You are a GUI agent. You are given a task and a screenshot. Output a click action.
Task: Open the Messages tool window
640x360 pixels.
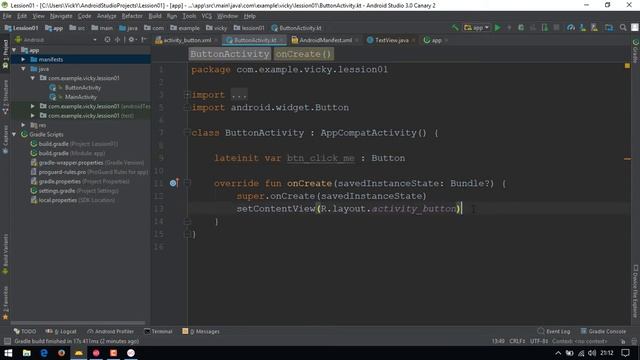pyautogui.click(x=201, y=331)
